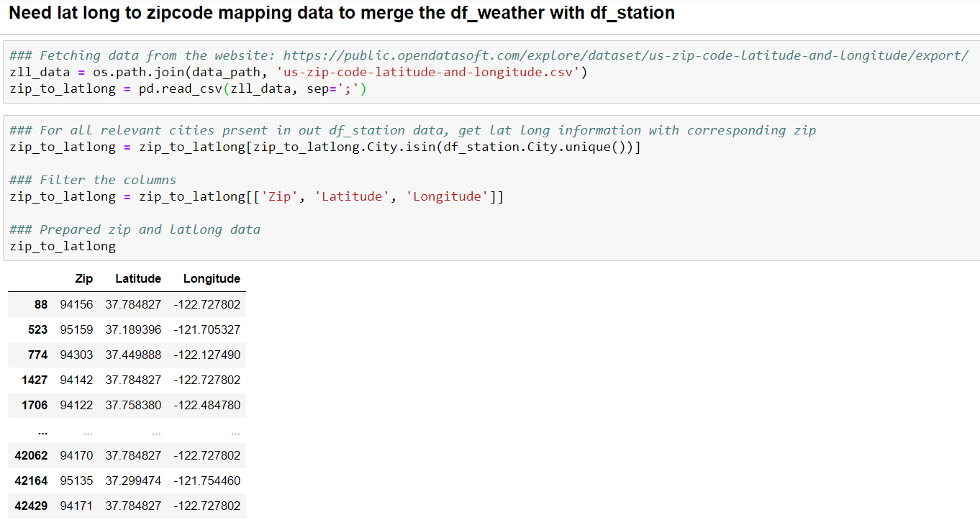Click the comment line with the opendatasoft URL

pos(489,55)
